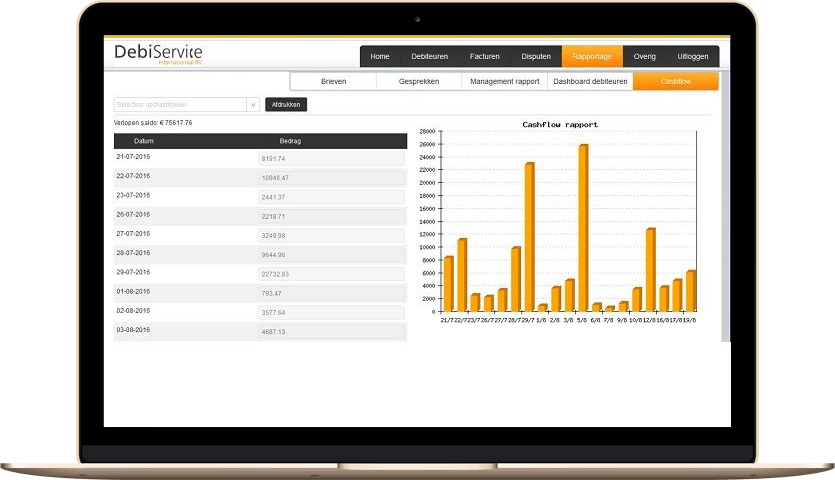
Task: Switch to the Brieven sub-tab
Action: (333, 82)
